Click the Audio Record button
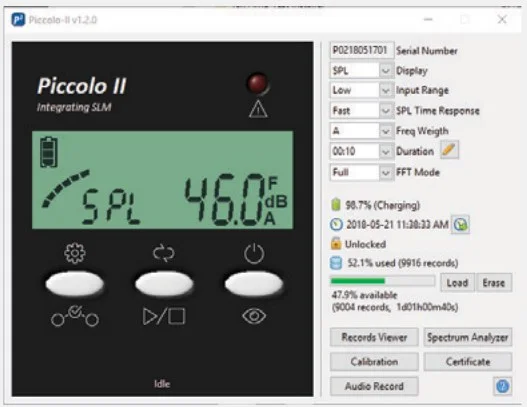The width and height of the screenshot is (527, 407). click(x=374, y=386)
